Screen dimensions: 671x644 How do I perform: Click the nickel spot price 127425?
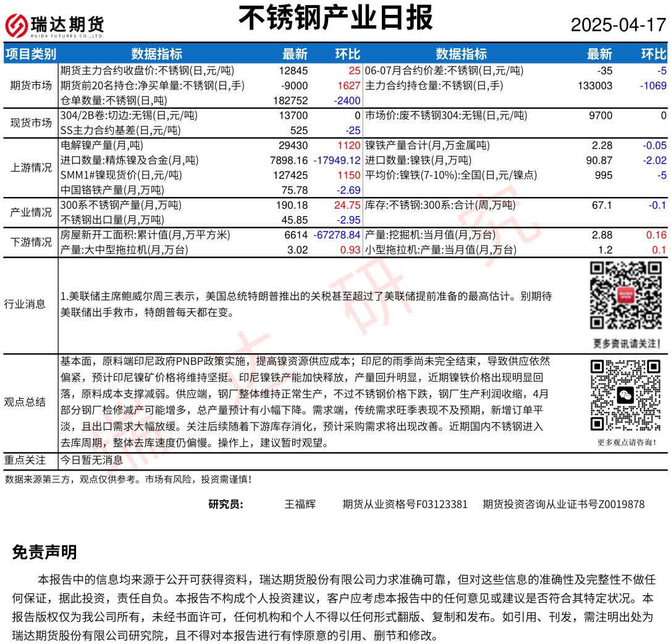290,175
